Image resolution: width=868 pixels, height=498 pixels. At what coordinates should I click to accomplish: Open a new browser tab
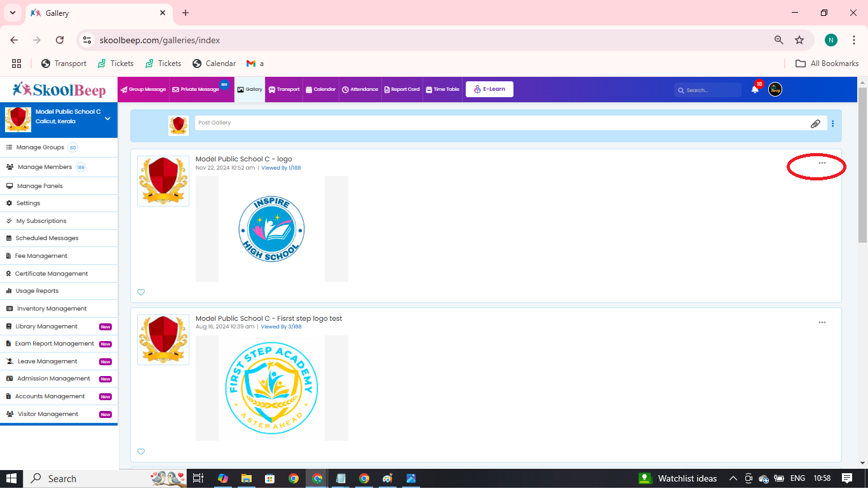186,13
